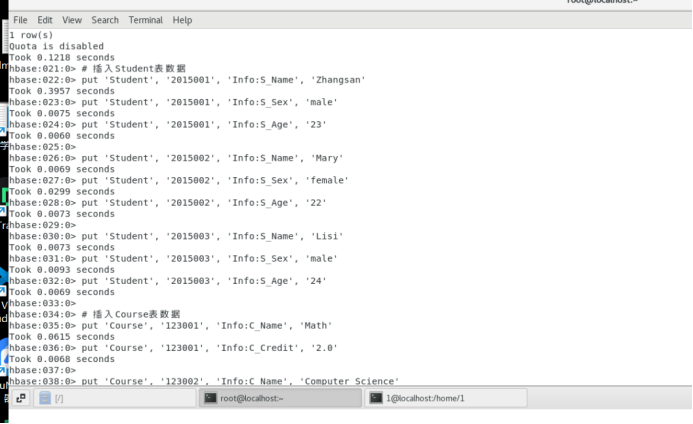Switch to the [/] file manager taskbar window
The width and height of the screenshot is (693, 424).
click(x=115, y=398)
